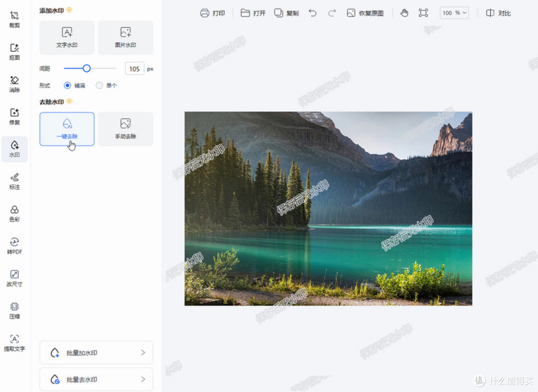Select the 消除 erase tool
The width and height of the screenshot is (538, 392).
click(14, 84)
